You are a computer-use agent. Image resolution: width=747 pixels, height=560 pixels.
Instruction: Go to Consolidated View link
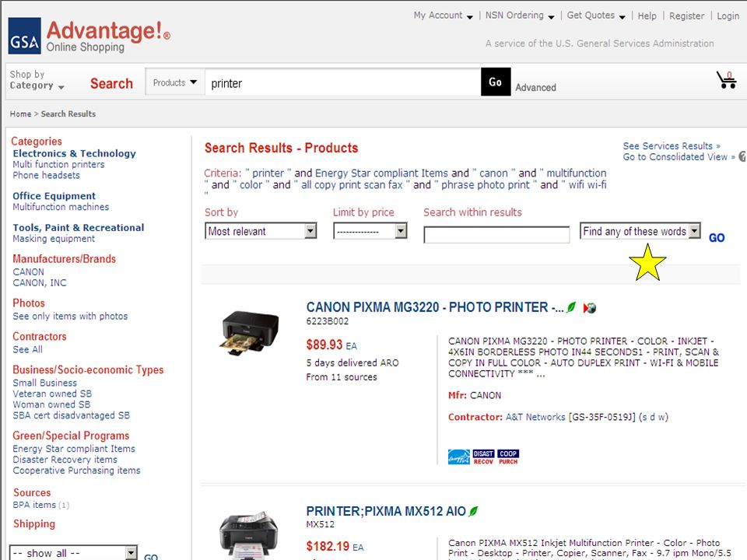pyautogui.click(x=679, y=156)
